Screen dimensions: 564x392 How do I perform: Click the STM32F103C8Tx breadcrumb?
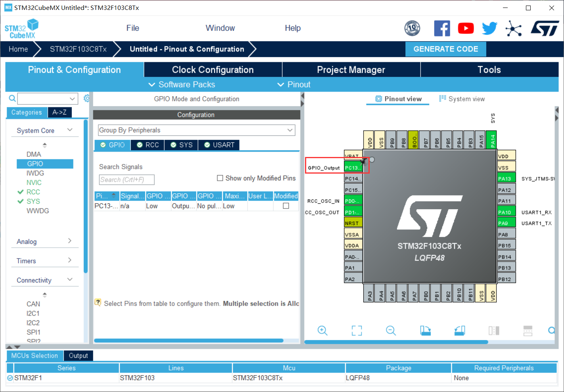click(78, 49)
